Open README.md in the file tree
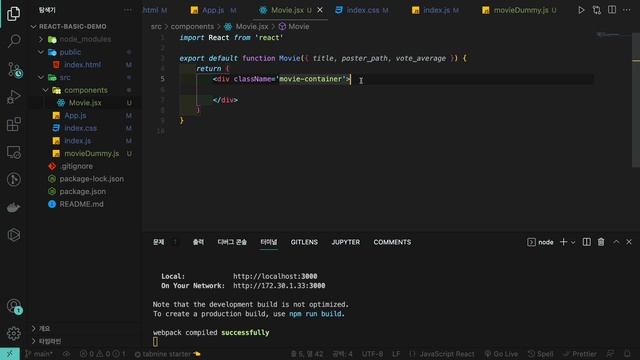The image size is (640, 360). click(x=81, y=204)
